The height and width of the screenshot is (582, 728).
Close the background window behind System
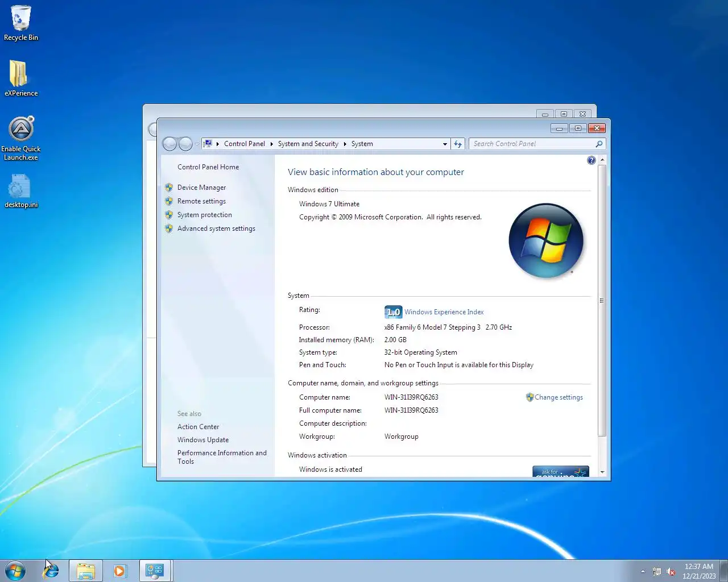(582, 114)
